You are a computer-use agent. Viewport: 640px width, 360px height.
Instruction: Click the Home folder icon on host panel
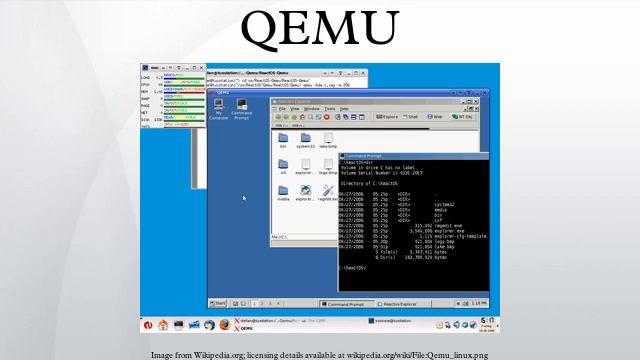163,325
